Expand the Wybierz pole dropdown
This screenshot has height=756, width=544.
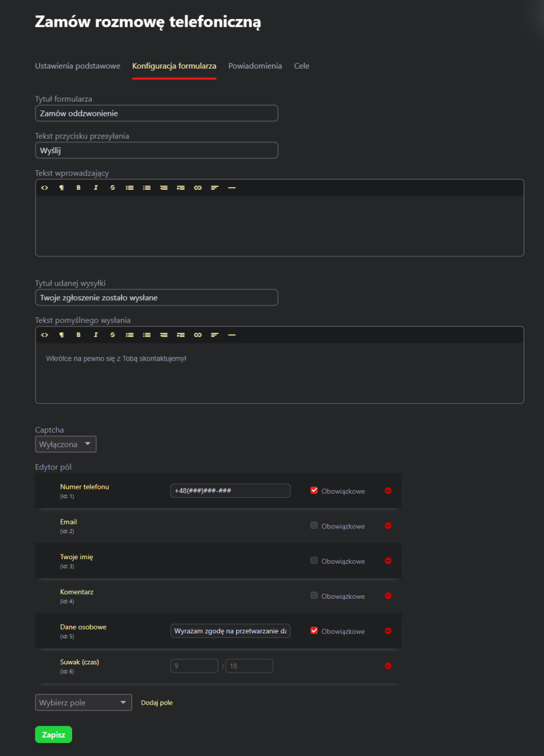pyautogui.click(x=83, y=703)
